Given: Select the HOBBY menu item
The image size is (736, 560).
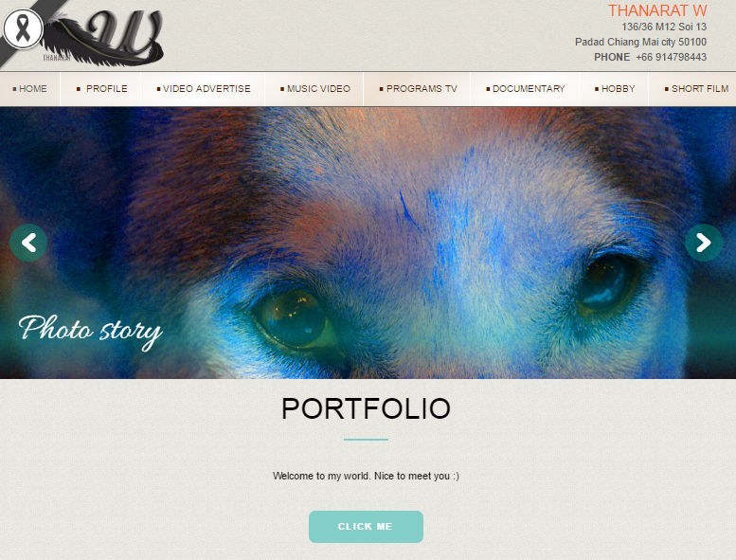Looking at the screenshot, I should click(615, 89).
